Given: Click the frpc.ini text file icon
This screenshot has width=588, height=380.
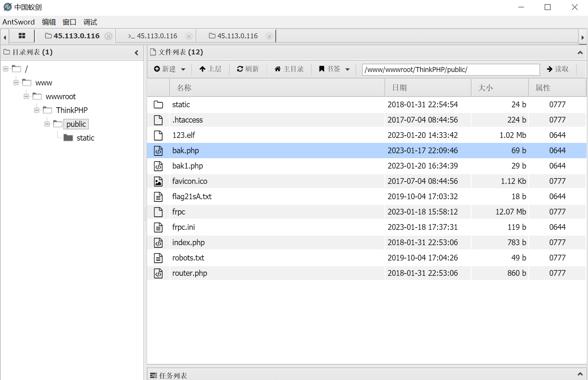Looking at the screenshot, I should (158, 227).
